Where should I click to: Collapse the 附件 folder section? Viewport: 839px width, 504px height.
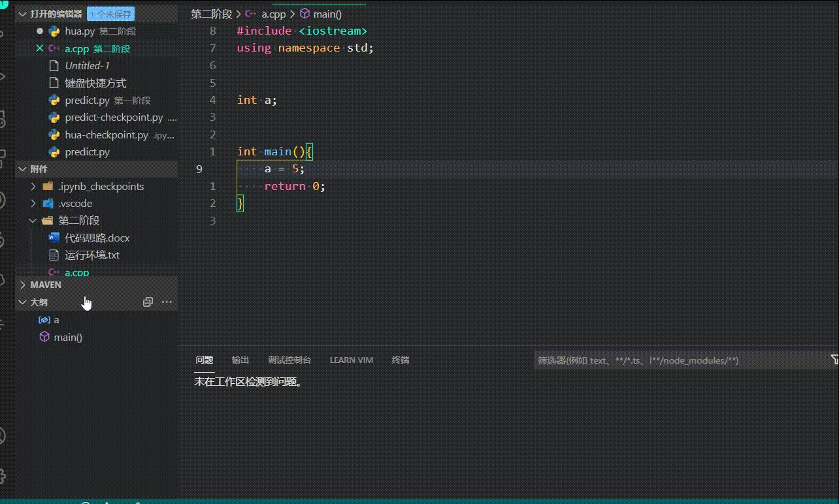(23, 169)
